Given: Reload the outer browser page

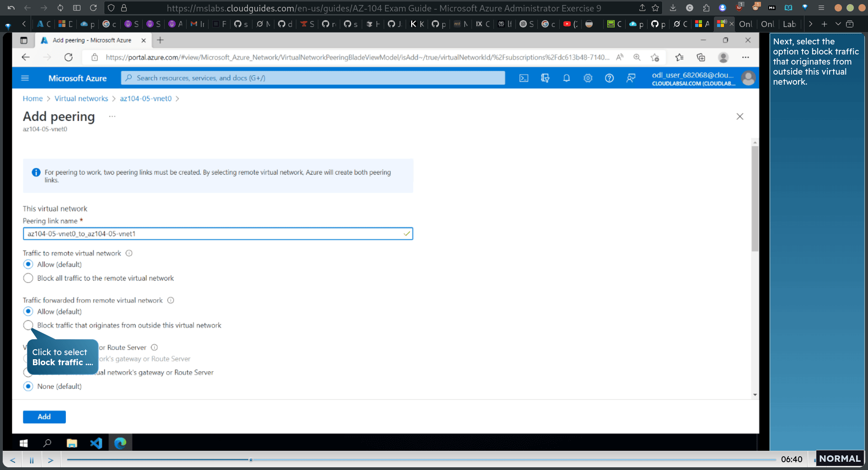Looking at the screenshot, I should tap(93, 8).
